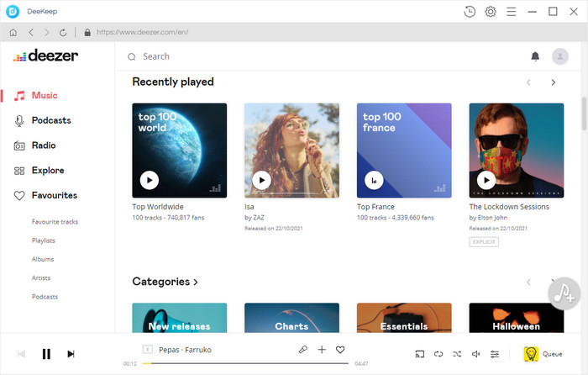This screenshot has height=375, width=588.
Task: Click the lyrics microphone icon
Action: pos(303,349)
